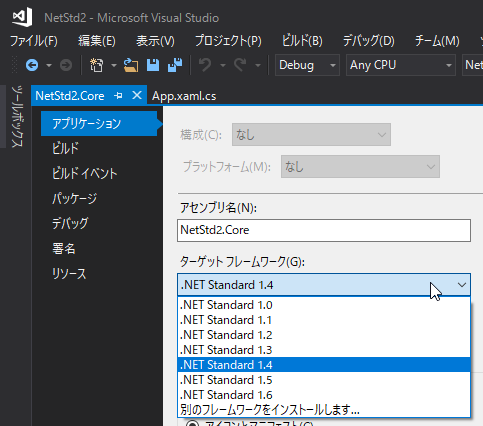Go to the ビルド イベント settings page
Image resolution: width=483 pixels, height=426 pixels.
coord(85,173)
